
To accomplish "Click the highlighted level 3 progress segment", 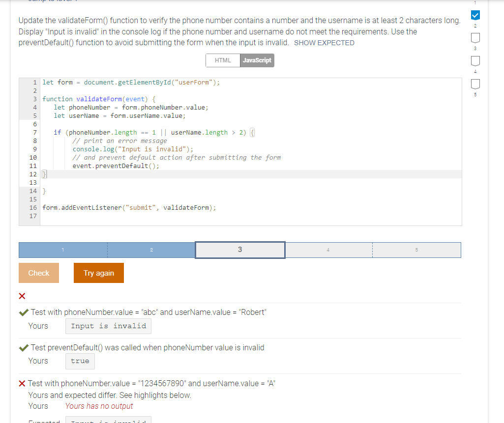I will point(239,250).
